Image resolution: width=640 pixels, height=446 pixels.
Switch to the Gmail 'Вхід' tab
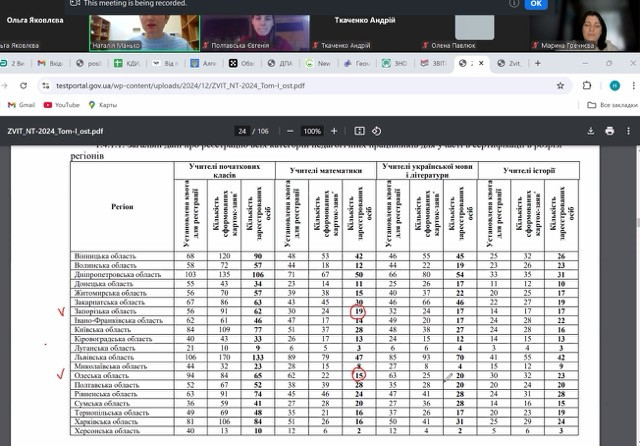(50, 63)
